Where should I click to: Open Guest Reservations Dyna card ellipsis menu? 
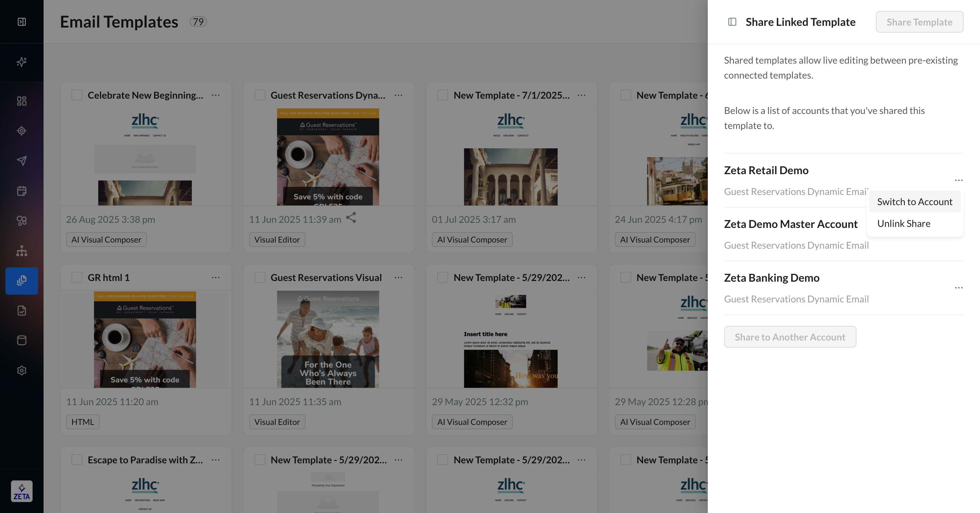click(398, 95)
